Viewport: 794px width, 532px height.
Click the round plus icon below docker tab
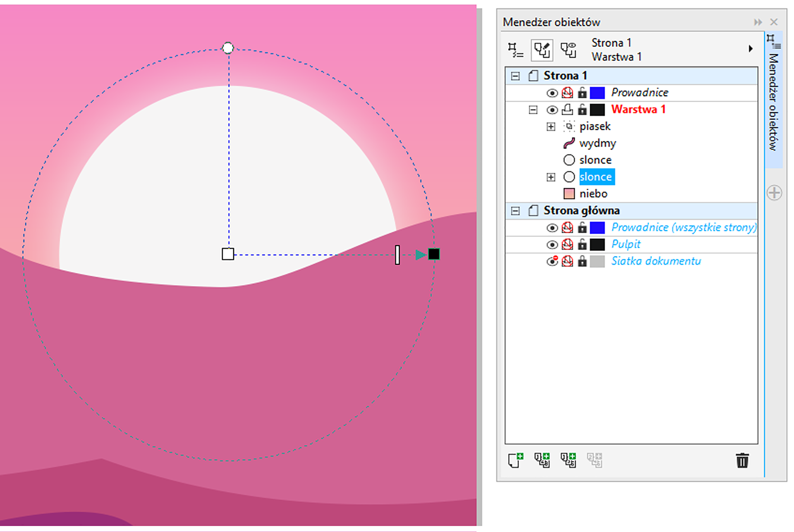774,193
